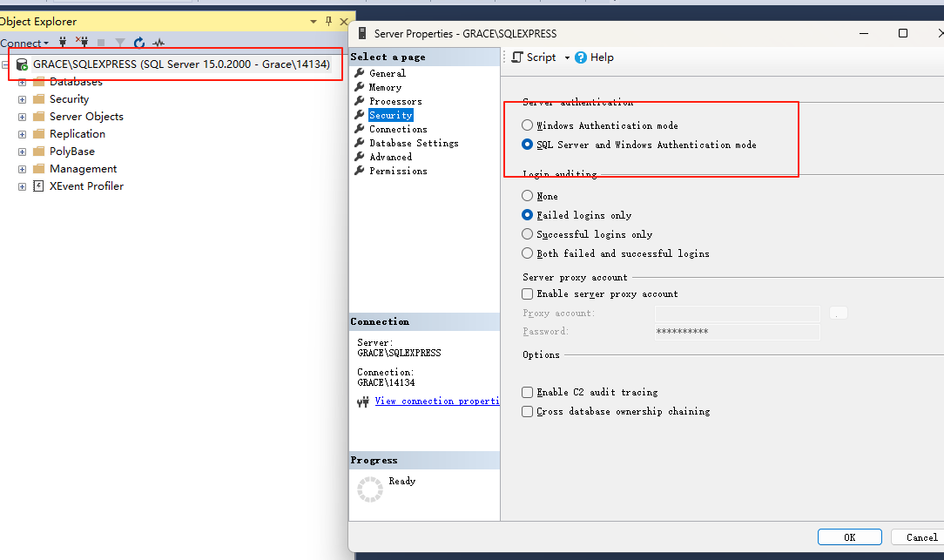Click the blue Help question mark icon
This screenshot has width=944, height=560.
tap(581, 57)
